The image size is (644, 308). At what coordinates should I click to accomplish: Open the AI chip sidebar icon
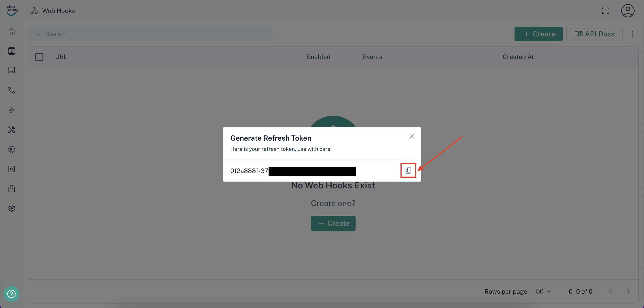[11, 149]
